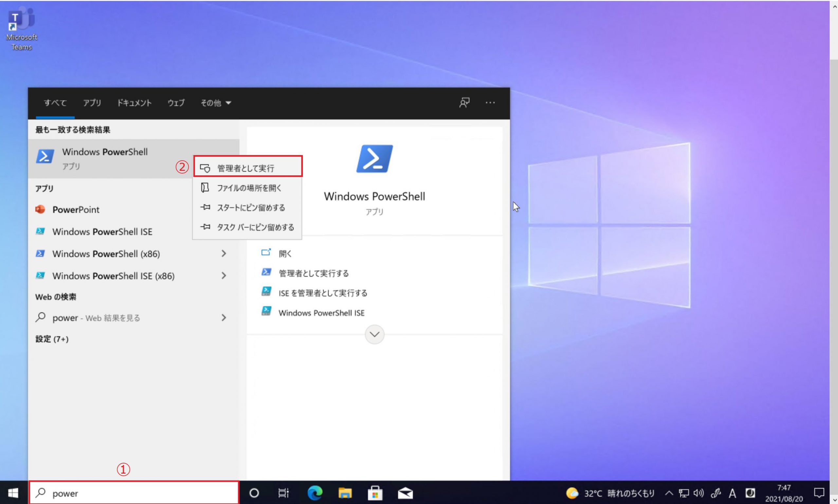838x504 pixels.
Task: Click the Cortana circle icon
Action: click(x=254, y=493)
